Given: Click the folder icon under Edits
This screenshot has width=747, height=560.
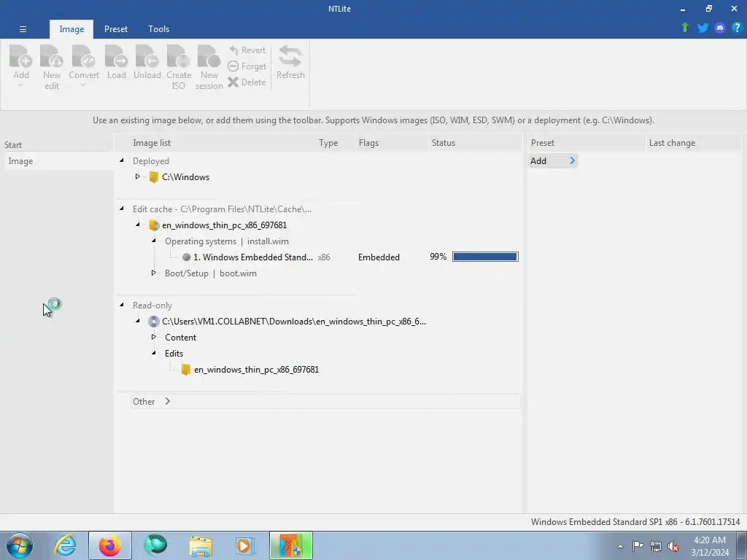Looking at the screenshot, I should [186, 370].
